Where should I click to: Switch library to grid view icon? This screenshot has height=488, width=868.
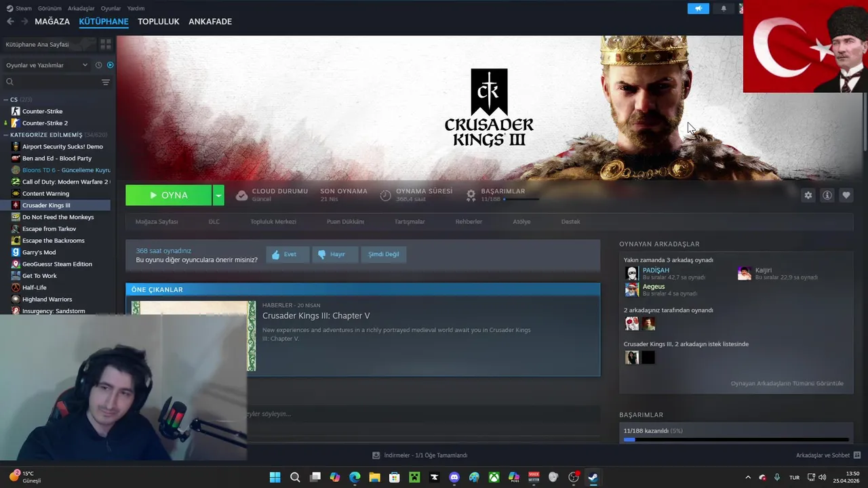click(106, 44)
